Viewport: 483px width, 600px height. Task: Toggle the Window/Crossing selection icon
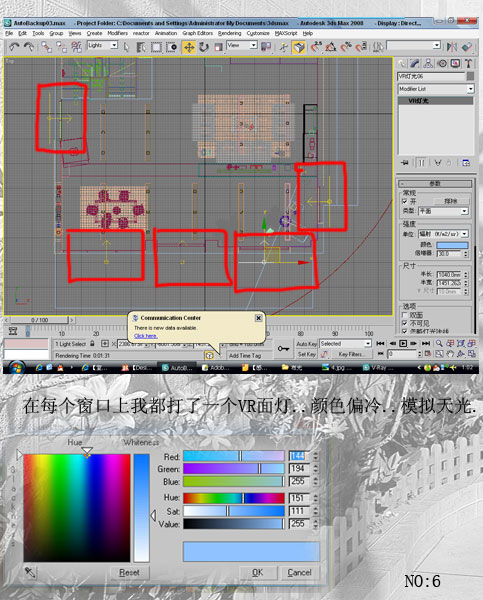[x=171, y=47]
